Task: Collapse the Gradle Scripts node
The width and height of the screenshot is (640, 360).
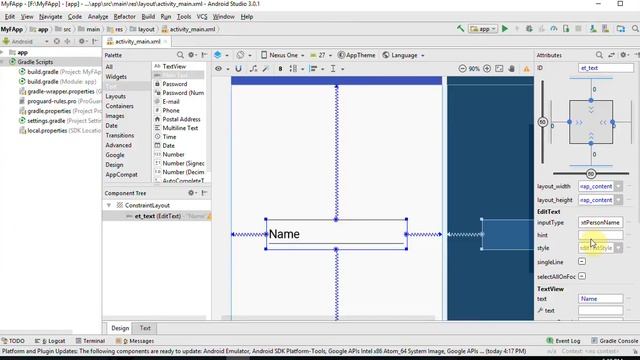Action: [2, 62]
